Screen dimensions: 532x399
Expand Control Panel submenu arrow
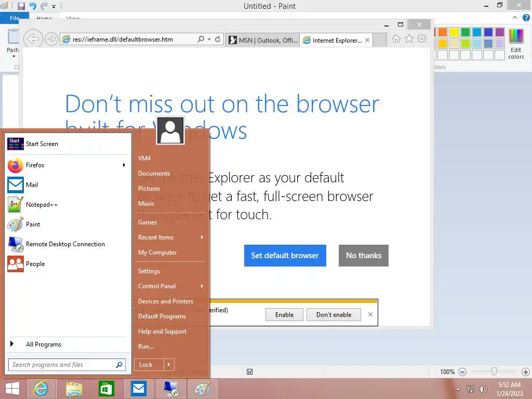202,286
